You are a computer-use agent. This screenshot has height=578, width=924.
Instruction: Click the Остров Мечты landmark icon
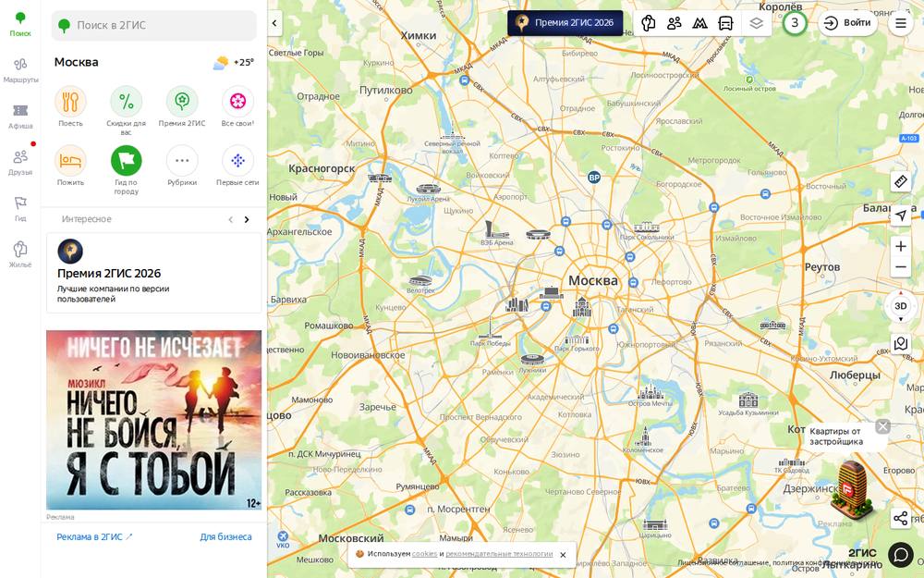coord(650,395)
